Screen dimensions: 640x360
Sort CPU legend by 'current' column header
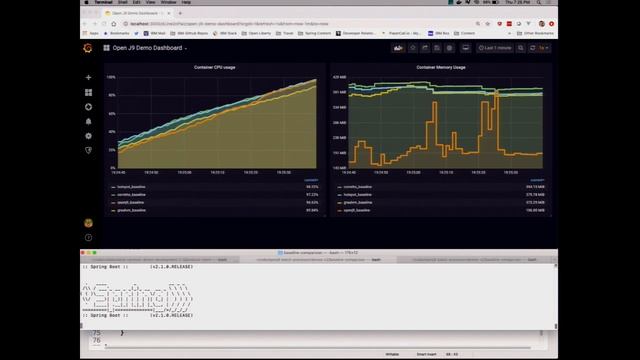pos(311,180)
